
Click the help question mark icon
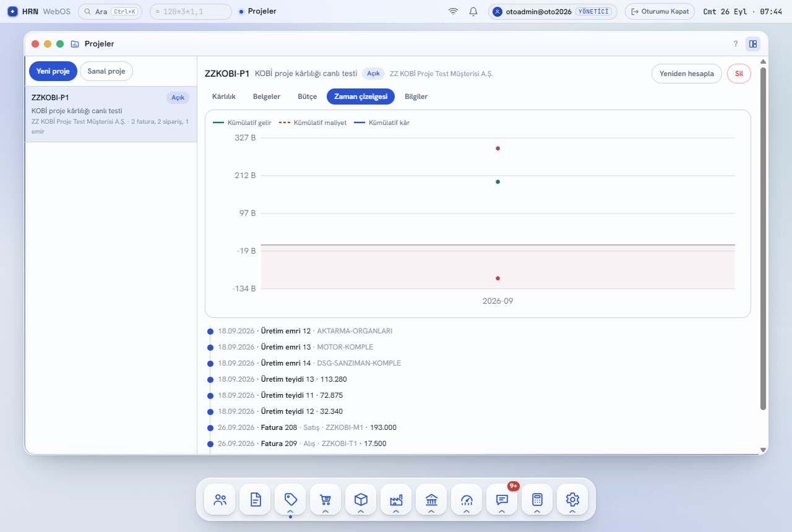click(x=736, y=44)
